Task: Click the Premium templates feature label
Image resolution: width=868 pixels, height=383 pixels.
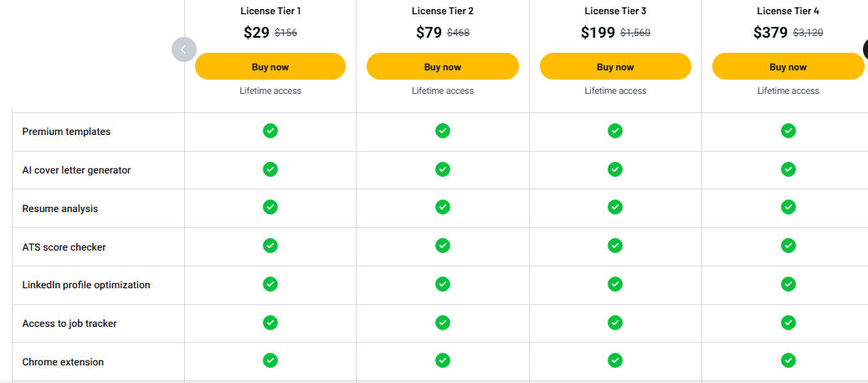Action: (x=66, y=132)
